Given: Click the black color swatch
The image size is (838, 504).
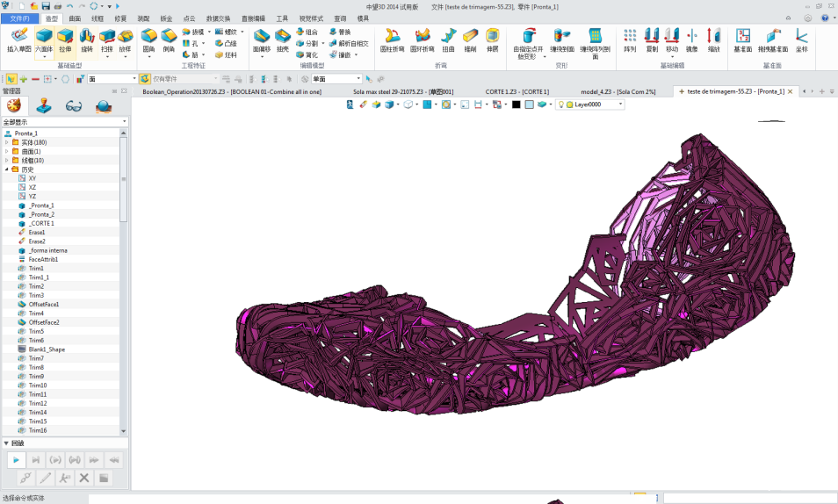Looking at the screenshot, I should pos(517,104).
